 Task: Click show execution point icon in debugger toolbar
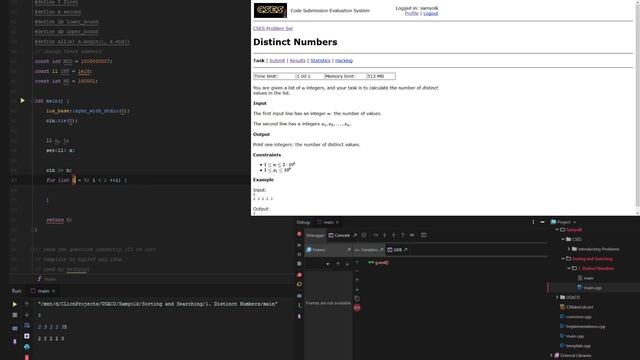pyautogui.click(x=364, y=235)
